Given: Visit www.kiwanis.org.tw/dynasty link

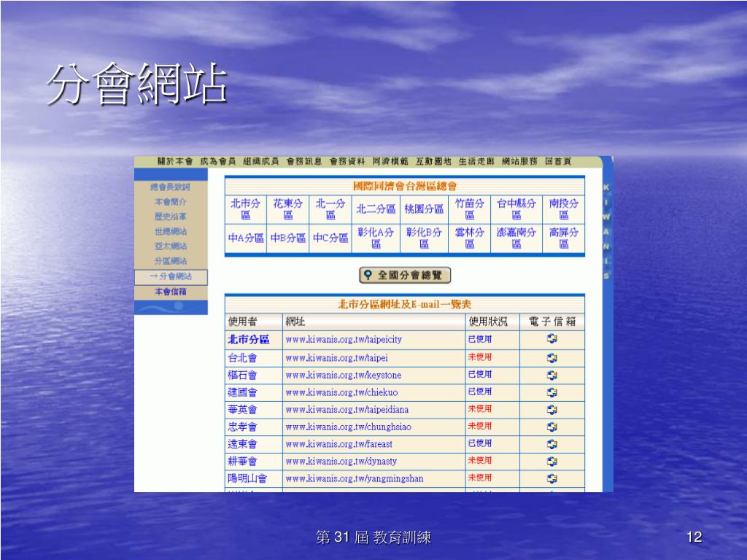Looking at the screenshot, I should (341, 461).
